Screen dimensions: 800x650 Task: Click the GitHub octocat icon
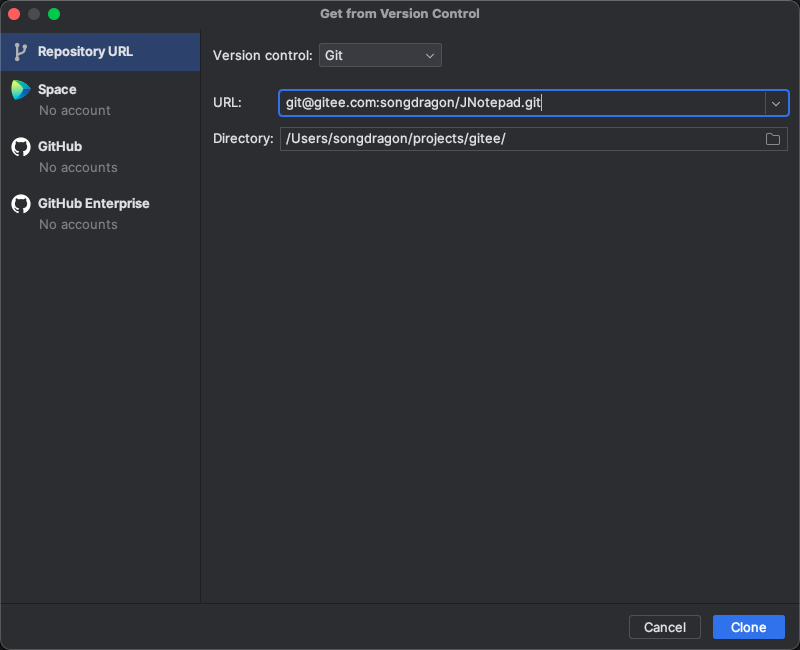[20, 147]
